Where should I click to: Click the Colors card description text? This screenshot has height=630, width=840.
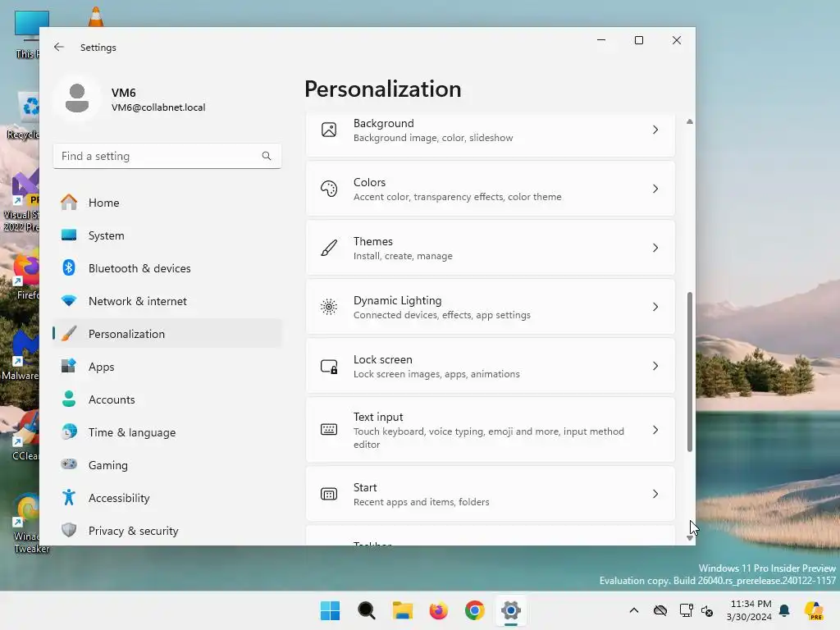click(x=458, y=197)
